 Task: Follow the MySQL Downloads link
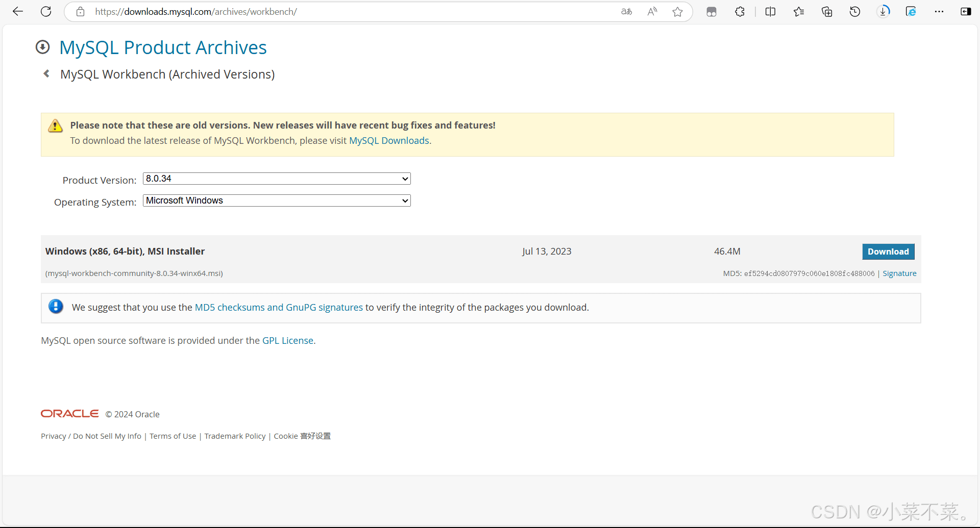pyautogui.click(x=389, y=141)
